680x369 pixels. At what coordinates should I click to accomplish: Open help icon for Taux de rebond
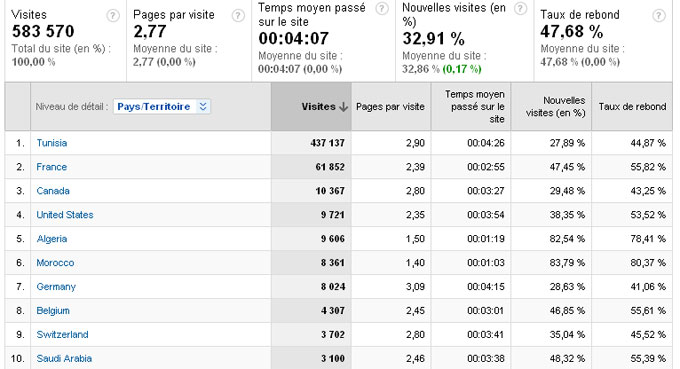(x=659, y=16)
